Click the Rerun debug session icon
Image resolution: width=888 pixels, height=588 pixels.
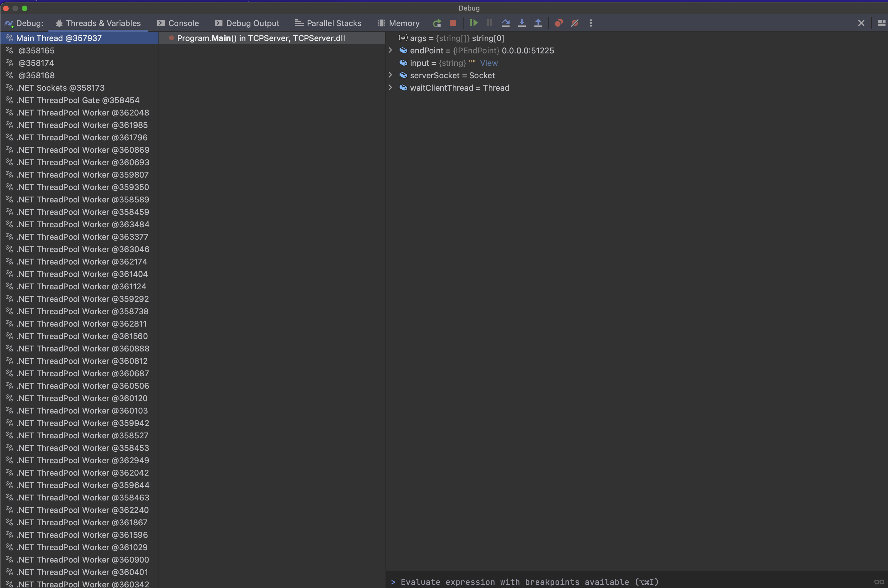tap(437, 23)
